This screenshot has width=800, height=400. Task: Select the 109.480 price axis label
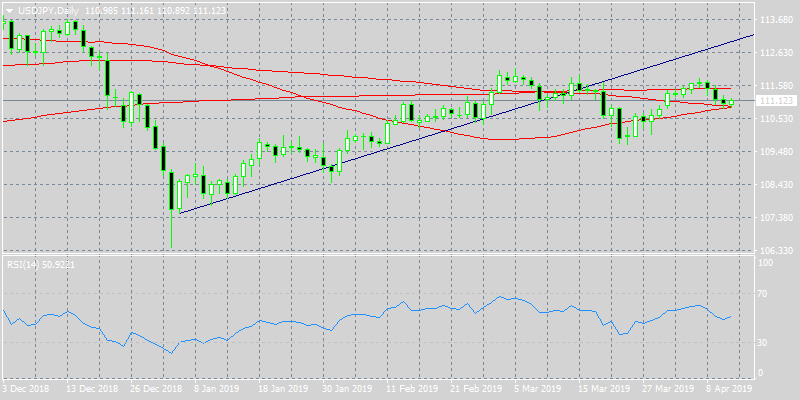[776, 152]
